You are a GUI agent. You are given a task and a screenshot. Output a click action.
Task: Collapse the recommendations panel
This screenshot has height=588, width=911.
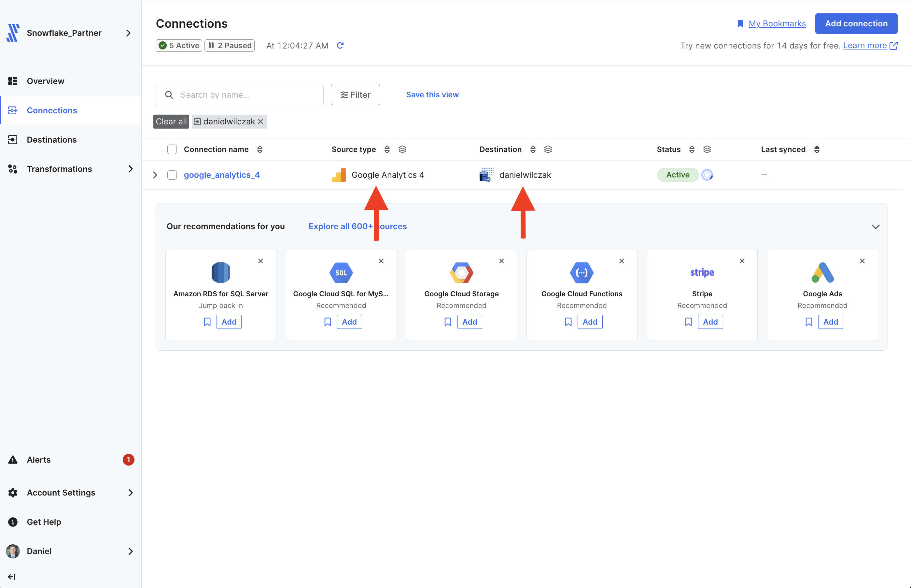[876, 226]
